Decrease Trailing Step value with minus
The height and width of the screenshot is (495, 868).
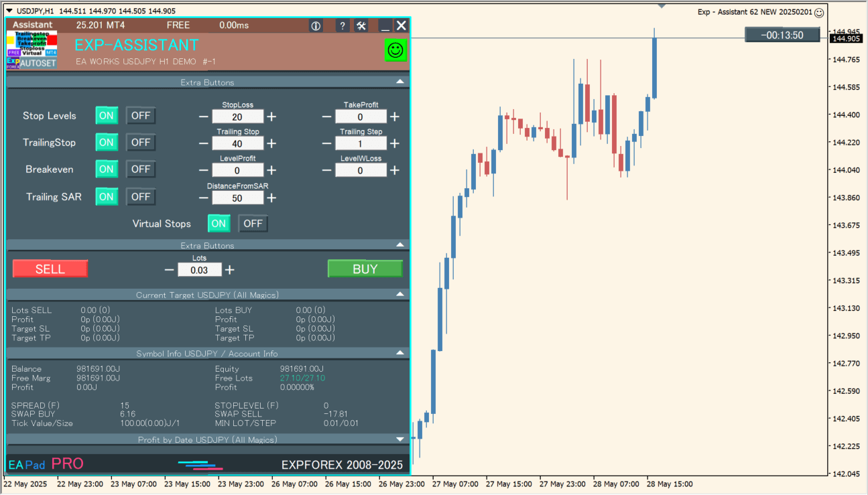327,143
